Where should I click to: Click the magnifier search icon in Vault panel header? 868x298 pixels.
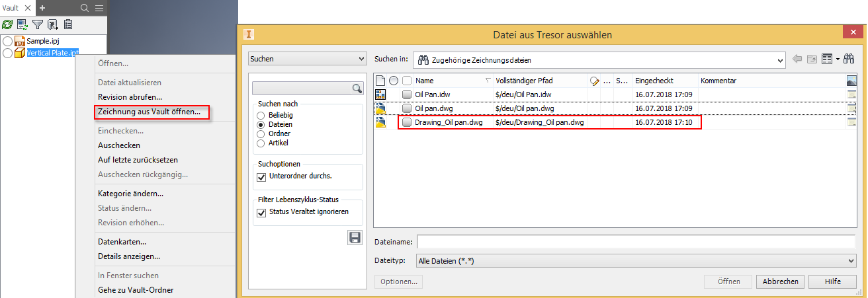pos(85,8)
